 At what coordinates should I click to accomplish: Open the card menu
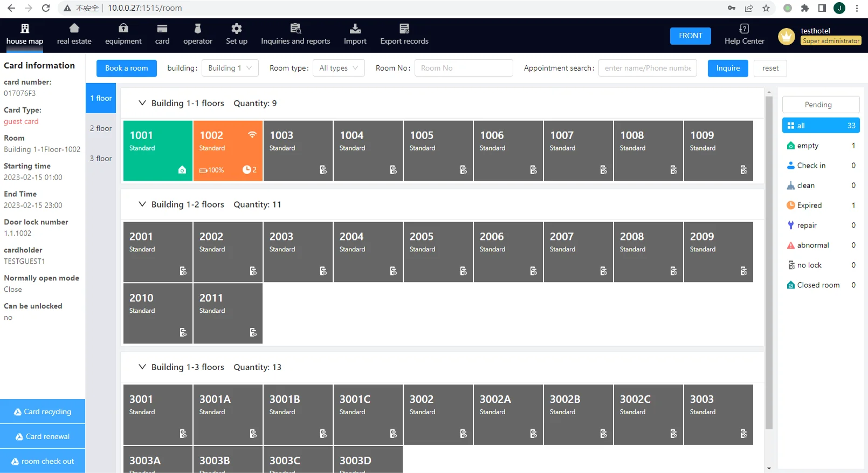point(162,35)
